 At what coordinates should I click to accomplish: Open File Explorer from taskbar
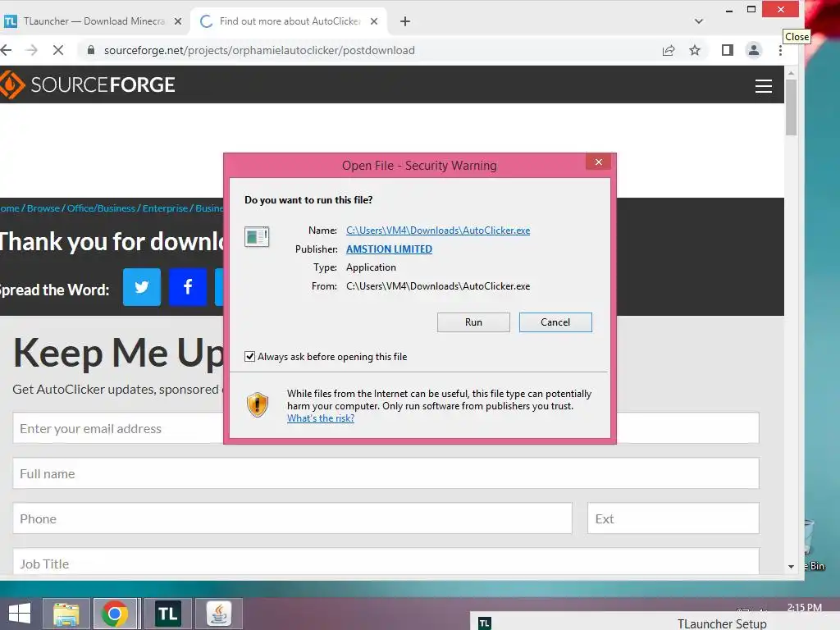pos(66,614)
